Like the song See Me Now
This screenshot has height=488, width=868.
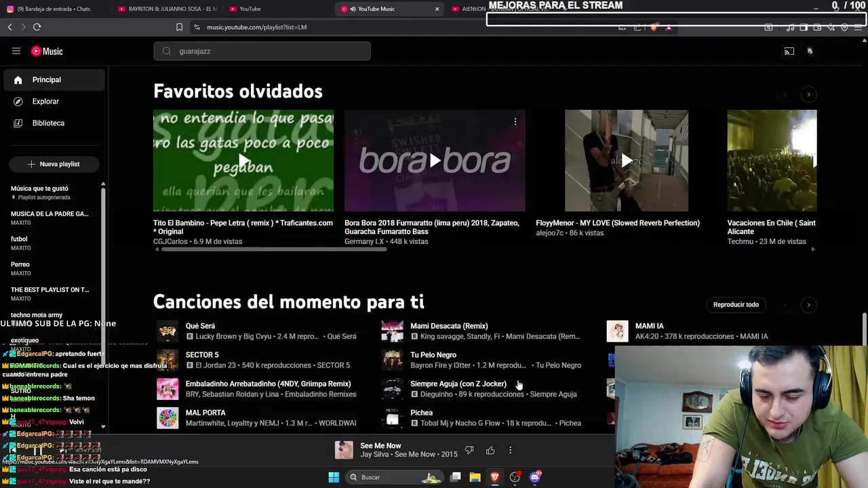tap(490, 450)
